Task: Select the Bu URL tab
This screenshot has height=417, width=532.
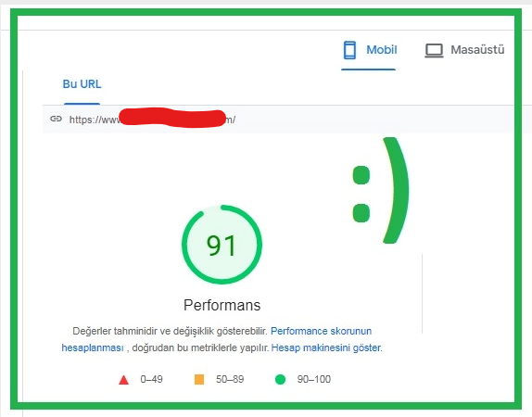Action: click(82, 84)
